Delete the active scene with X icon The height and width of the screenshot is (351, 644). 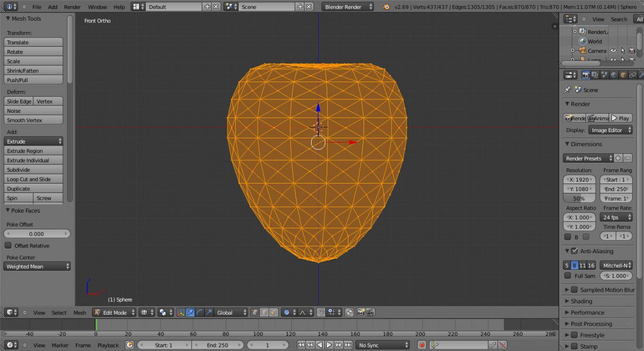[309, 7]
